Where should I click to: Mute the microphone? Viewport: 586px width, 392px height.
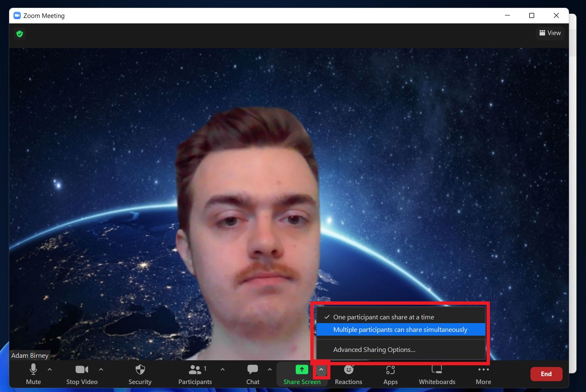(x=33, y=374)
